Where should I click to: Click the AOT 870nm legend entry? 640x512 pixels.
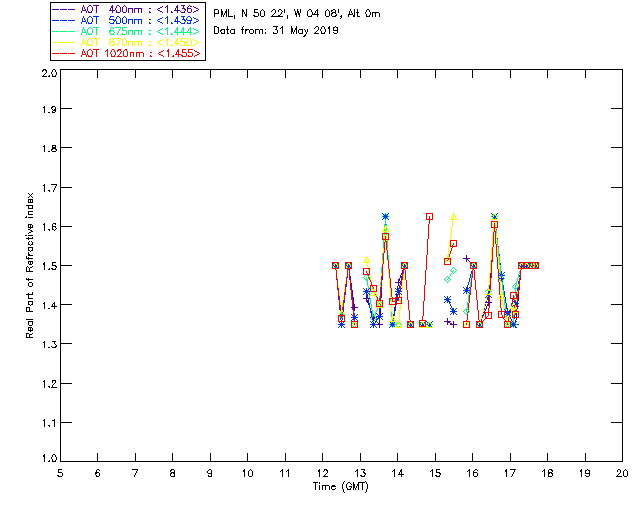[x=127, y=42]
